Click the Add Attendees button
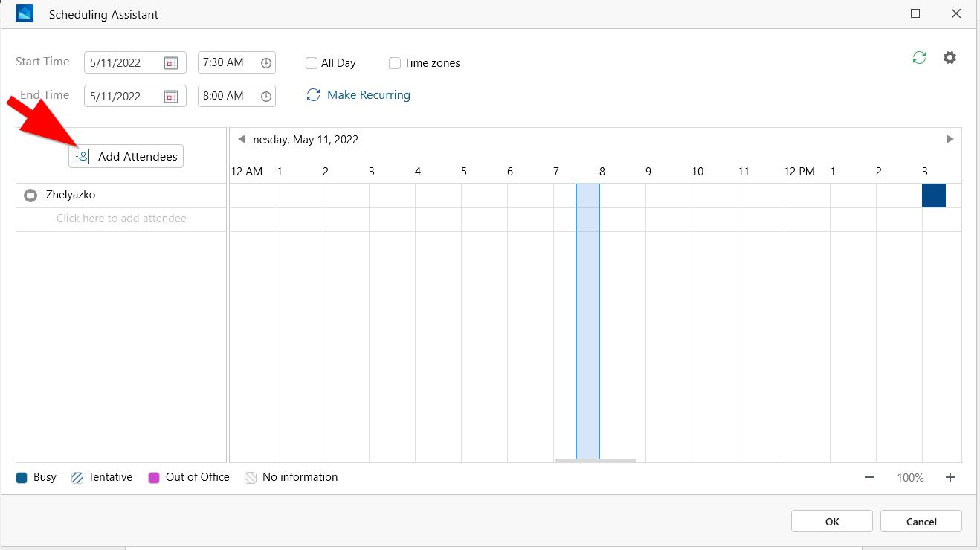This screenshot has width=980, height=550. (126, 156)
